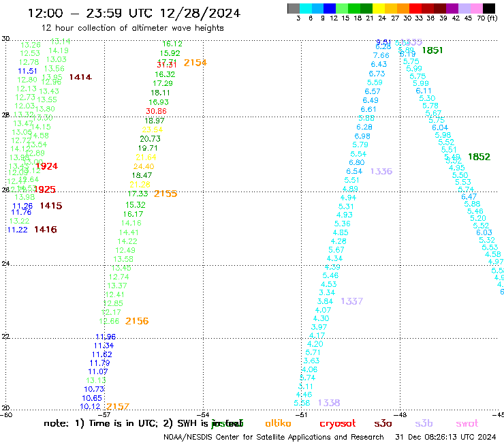Screen dimensions: 504x443
Task: Click the -51 longitude axis label
Action: click(301, 415)
